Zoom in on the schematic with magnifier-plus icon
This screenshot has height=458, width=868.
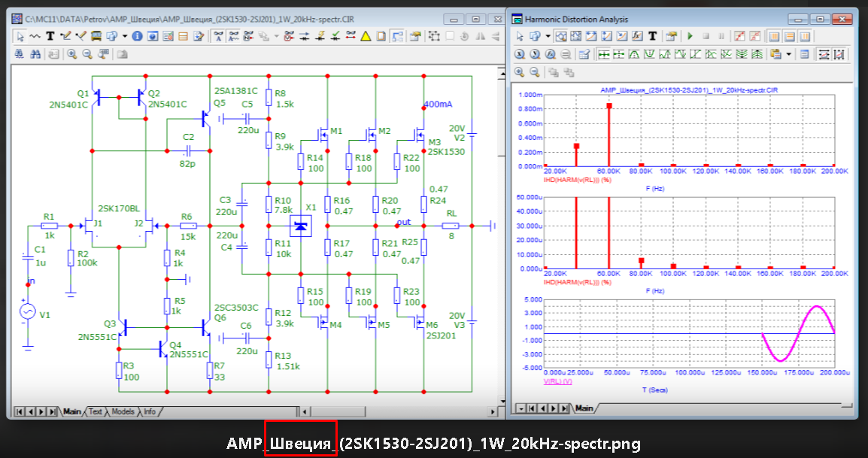point(72,53)
